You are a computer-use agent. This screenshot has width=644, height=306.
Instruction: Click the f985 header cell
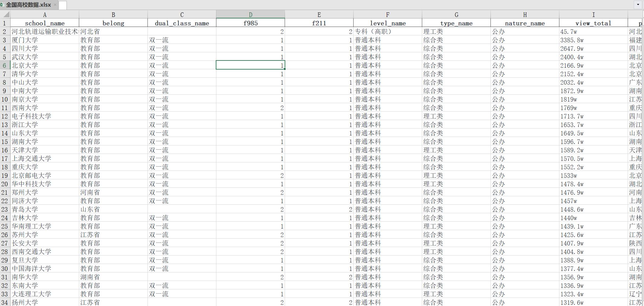click(x=251, y=23)
